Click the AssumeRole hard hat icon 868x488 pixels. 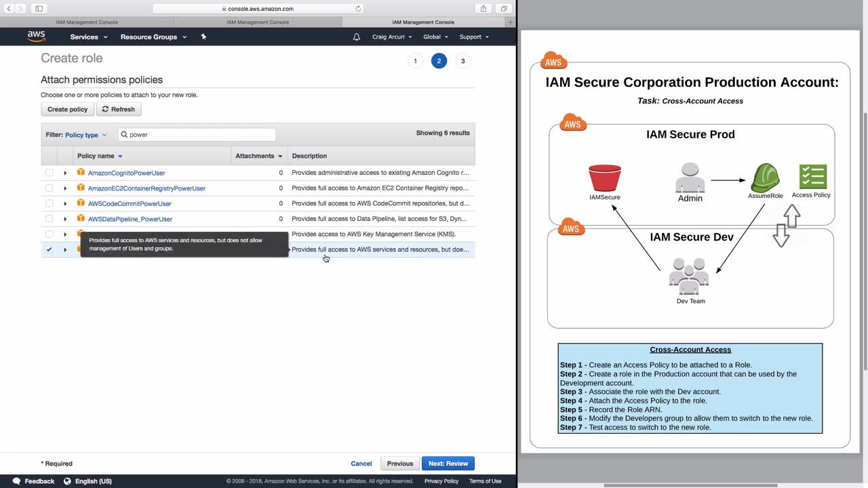pyautogui.click(x=765, y=177)
